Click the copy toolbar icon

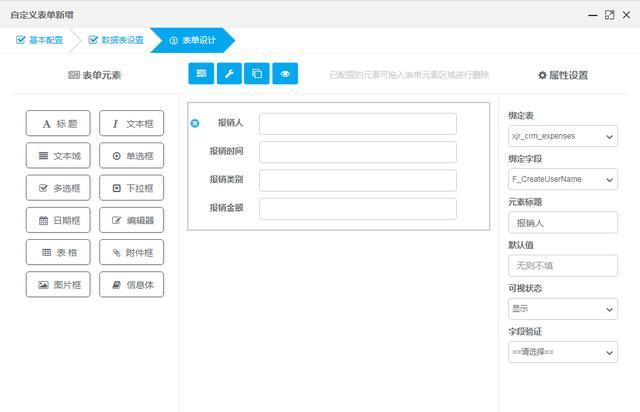pos(257,73)
